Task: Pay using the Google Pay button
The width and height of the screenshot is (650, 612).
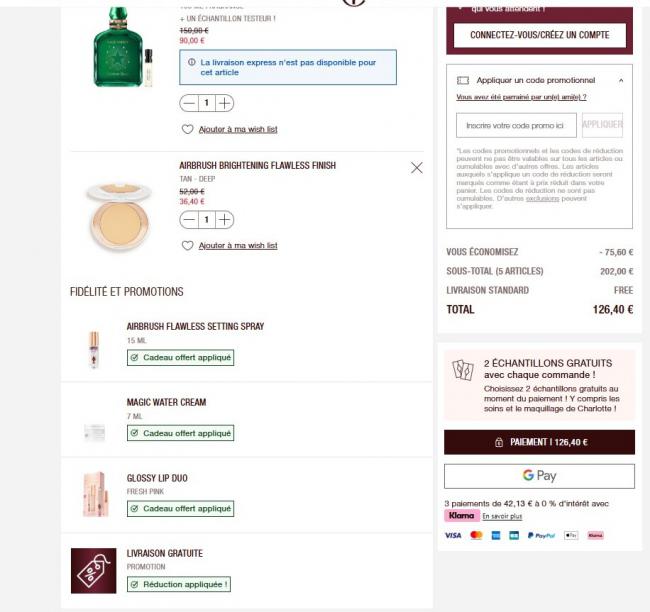Action: click(x=539, y=476)
